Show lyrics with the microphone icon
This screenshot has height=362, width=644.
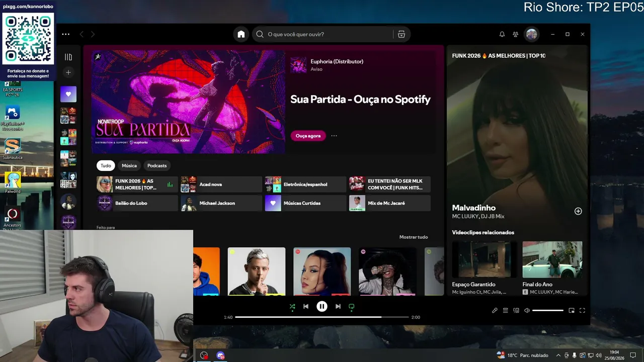pos(495,311)
